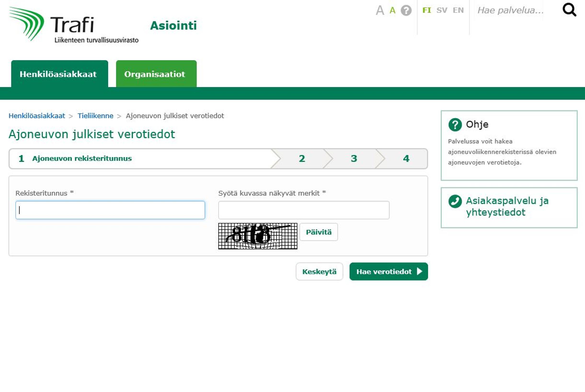Click the page title Ajoneuvon julkiset verotiedot
Viewport: 585px width, 392px height.
tap(92, 134)
